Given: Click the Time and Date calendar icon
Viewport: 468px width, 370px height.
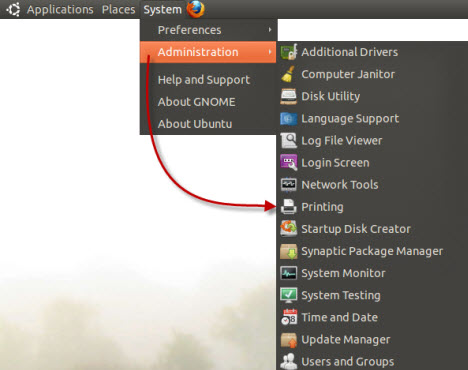Looking at the screenshot, I should pos(289,317).
